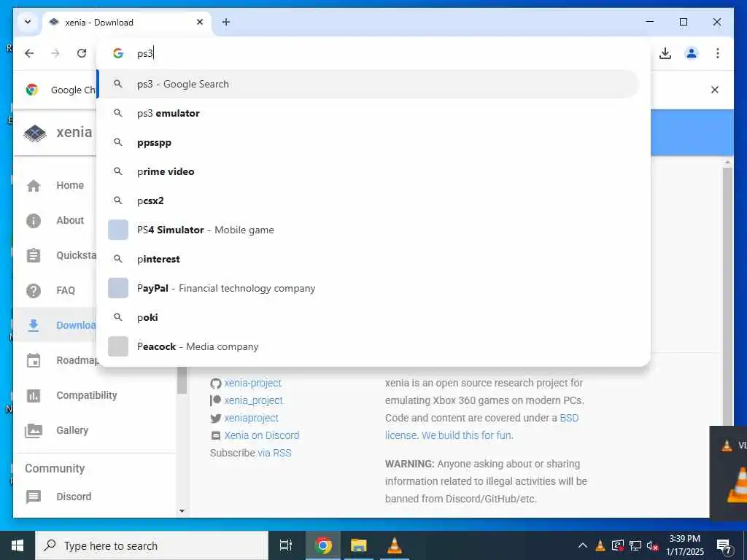Choose the 'ps3 - Google Search' suggestion
Image resolution: width=747 pixels, height=560 pixels.
click(x=368, y=85)
